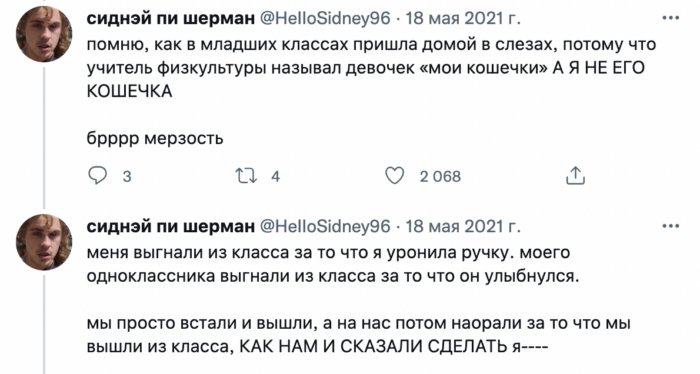The height and width of the screenshot is (374, 700).
Task: Click the retweet count 4
Action: 275,176
